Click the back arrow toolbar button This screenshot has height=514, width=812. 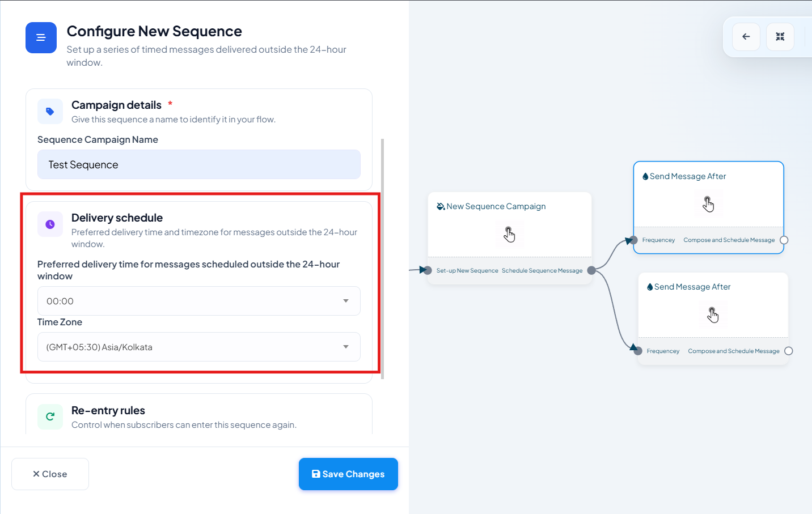pos(746,37)
